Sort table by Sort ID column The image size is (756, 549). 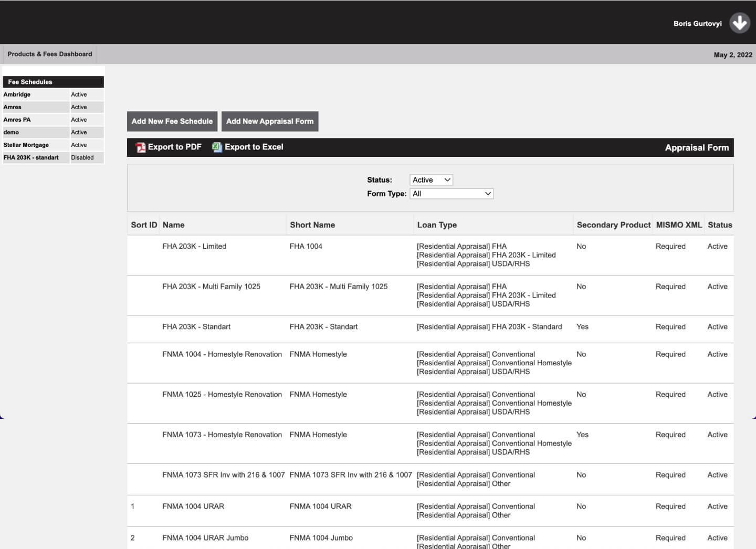click(x=144, y=225)
